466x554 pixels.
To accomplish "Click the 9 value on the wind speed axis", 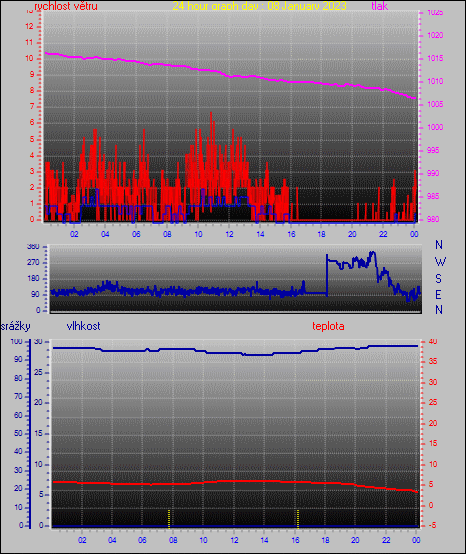I will [32, 75].
